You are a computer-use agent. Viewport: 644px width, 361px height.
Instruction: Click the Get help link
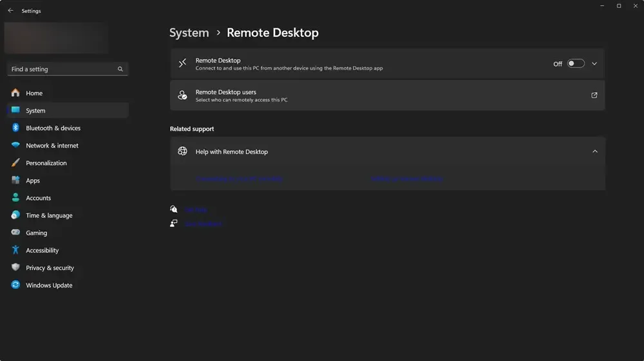click(196, 210)
